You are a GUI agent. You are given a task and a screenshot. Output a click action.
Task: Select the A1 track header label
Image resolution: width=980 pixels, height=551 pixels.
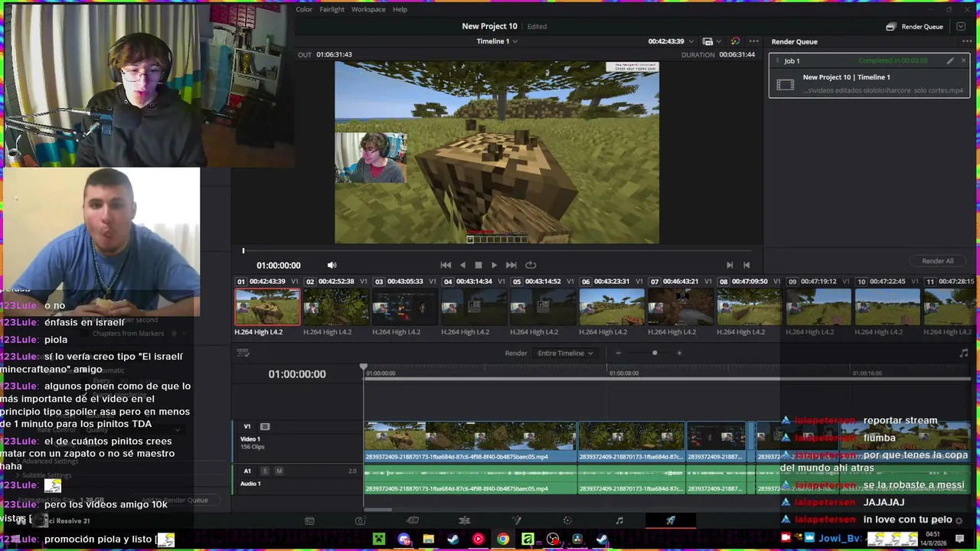tap(247, 471)
